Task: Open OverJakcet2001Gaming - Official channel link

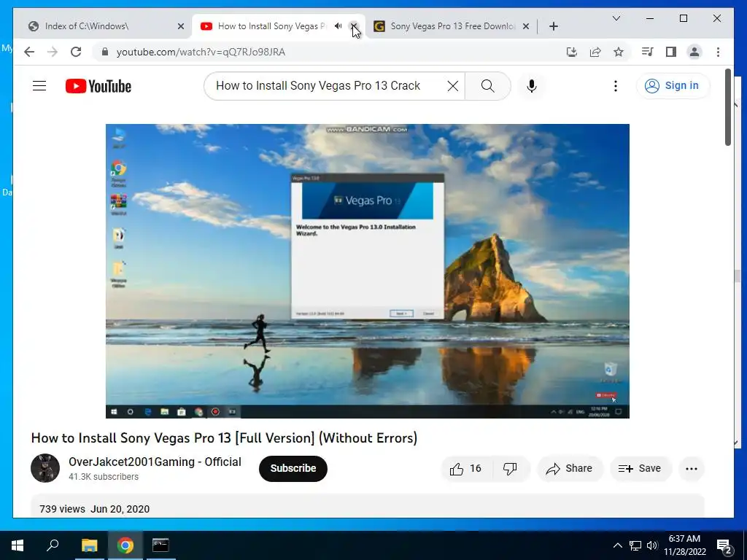Action: click(155, 462)
